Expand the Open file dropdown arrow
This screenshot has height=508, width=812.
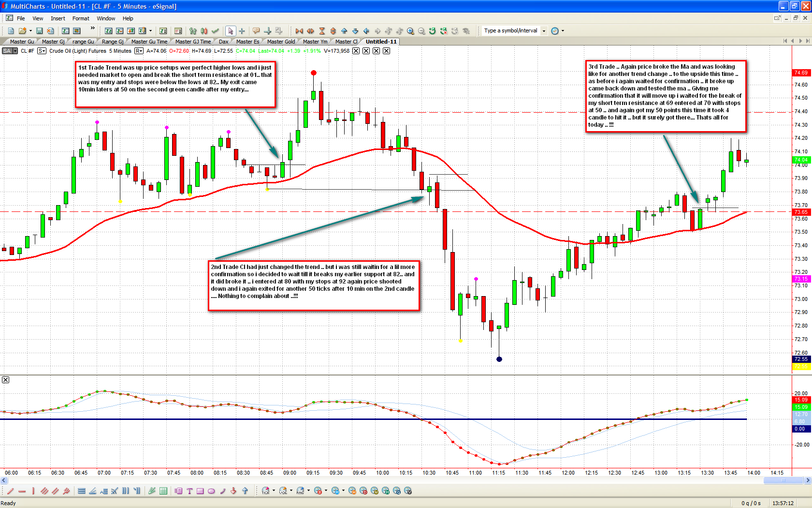click(x=30, y=30)
